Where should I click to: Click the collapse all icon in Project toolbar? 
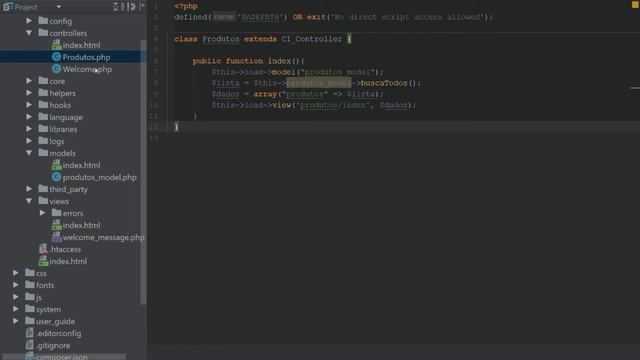[x=123, y=6]
